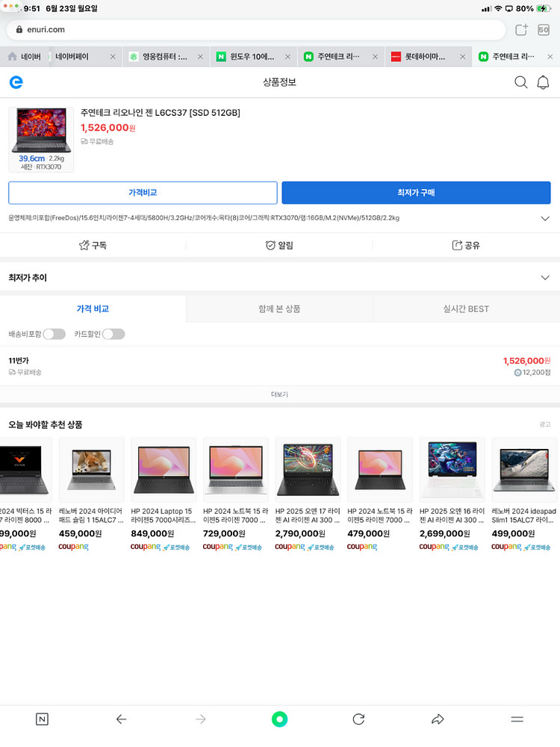
Task: Select the 가격 비교 tab
Action: tap(93, 309)
